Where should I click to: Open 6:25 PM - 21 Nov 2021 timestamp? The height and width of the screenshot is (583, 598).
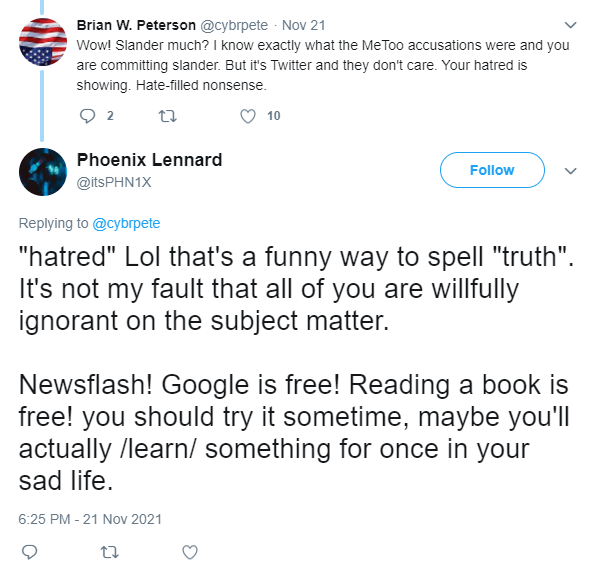pyautogui.click(x=90, y=519)
